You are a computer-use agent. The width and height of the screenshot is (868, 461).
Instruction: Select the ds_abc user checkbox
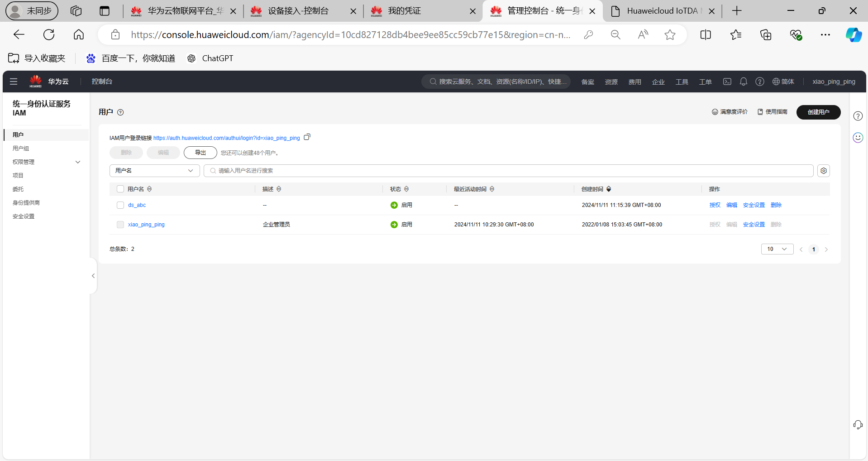click(x=120, y=205)
